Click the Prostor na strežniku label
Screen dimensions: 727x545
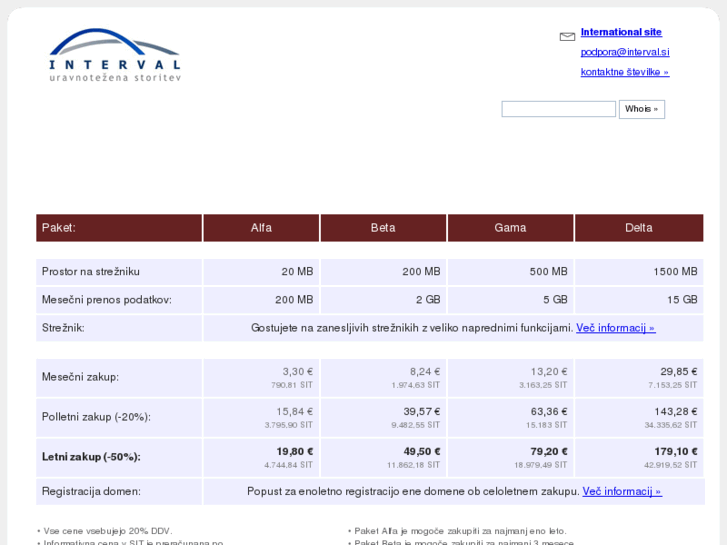pyautogui.click(x=90, y=271)
